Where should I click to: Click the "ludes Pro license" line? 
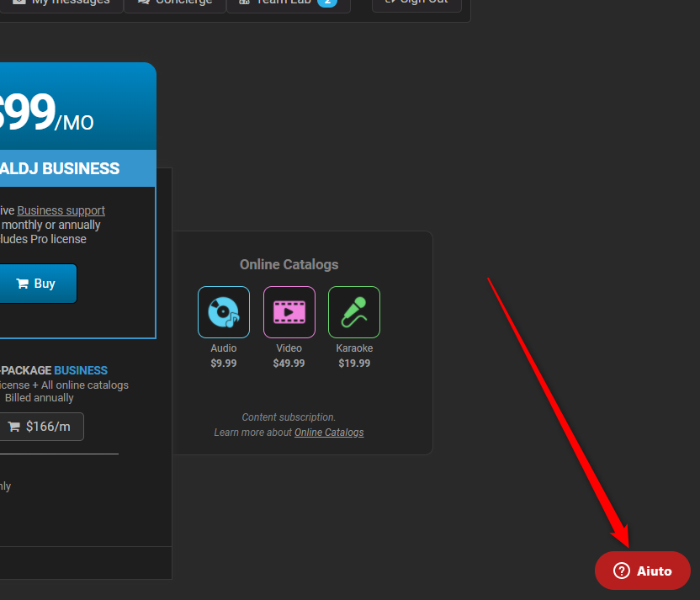(x=43, y=239)
